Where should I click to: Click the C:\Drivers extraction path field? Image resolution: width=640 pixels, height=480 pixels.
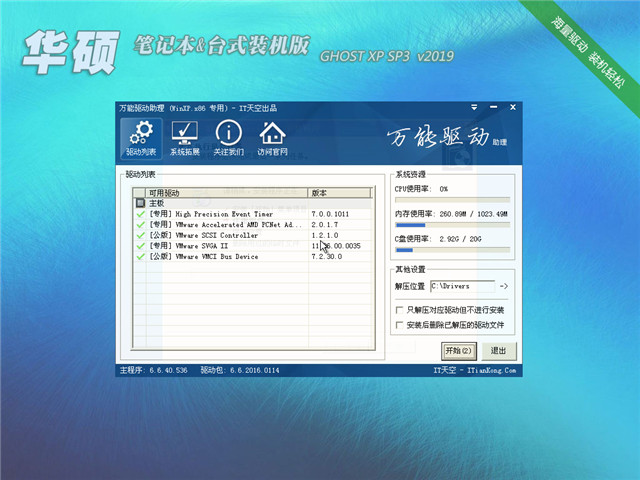pyautogui.click(x=462, y=286)
